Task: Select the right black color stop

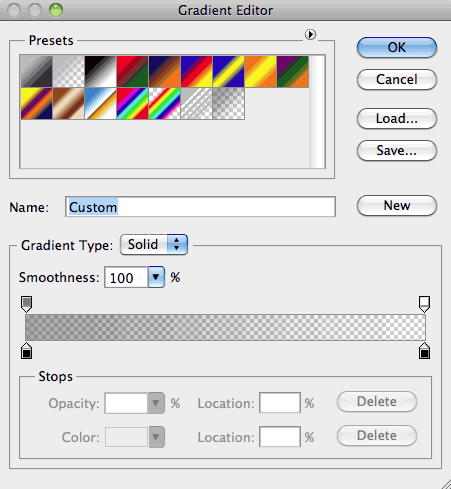Action: pyautogui.click(x=424, y=351)
